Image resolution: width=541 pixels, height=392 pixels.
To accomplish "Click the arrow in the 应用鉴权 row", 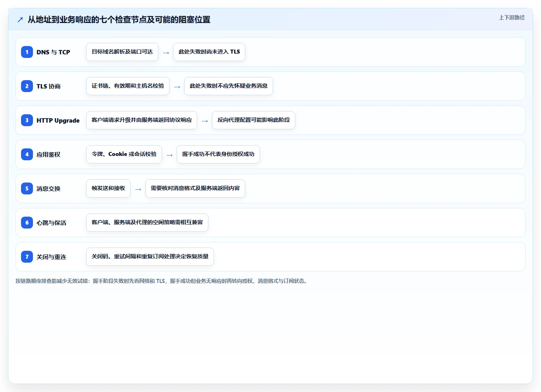I will pos(169,155).
